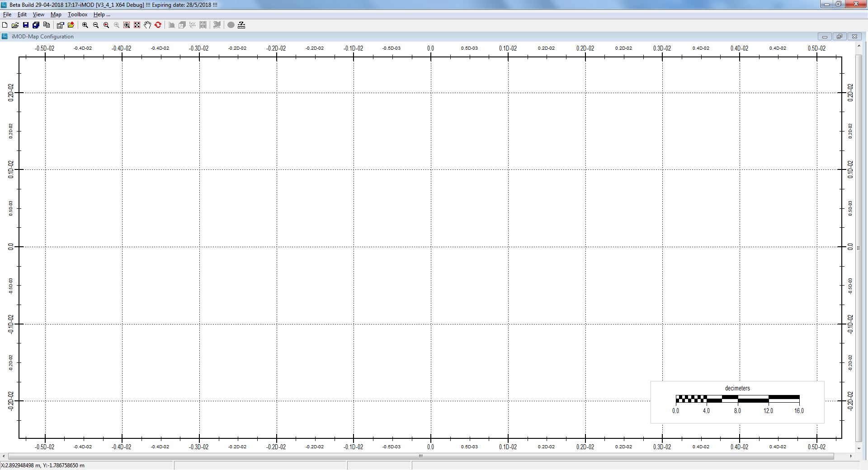Open the Toolbox menu

(77, 14)
